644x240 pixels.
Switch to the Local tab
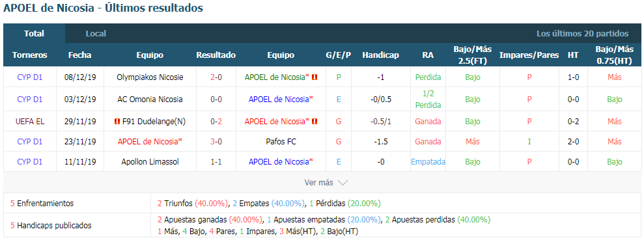pyautogui.click(x=96, y=34)
